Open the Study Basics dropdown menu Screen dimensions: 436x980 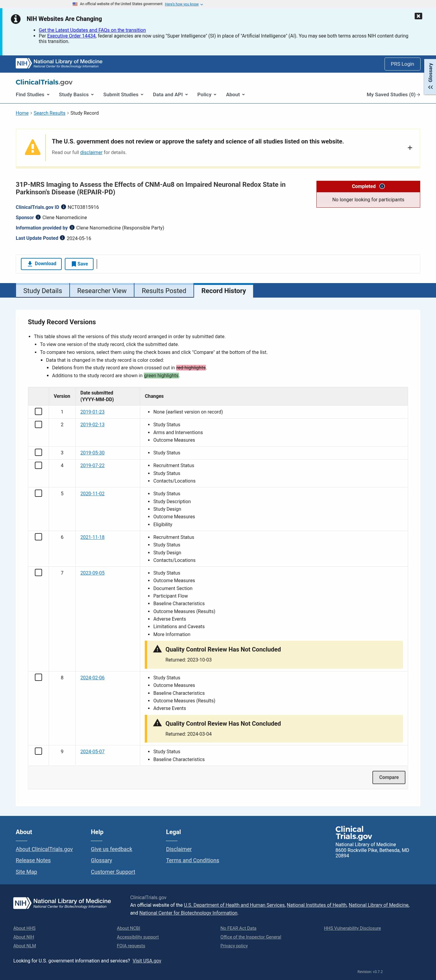tap(76, 94)
